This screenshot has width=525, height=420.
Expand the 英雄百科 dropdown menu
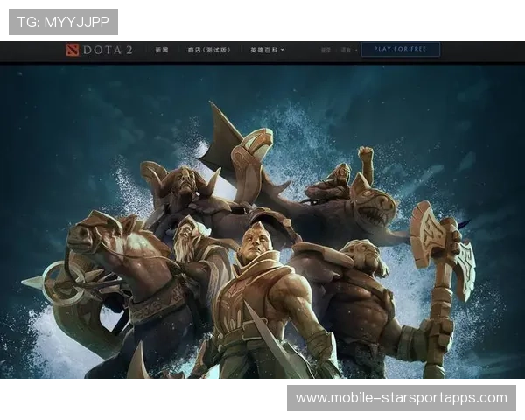point(263,50)
